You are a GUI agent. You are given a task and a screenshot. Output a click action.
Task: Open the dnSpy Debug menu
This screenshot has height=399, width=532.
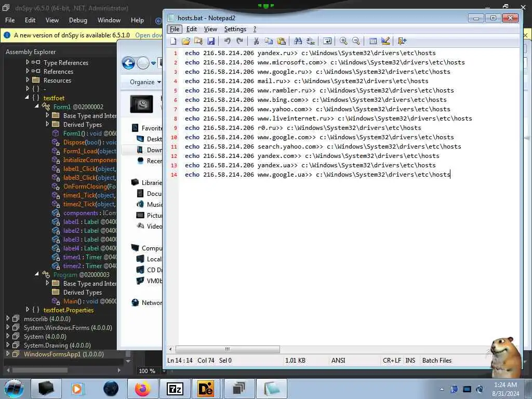coord(78,20)
